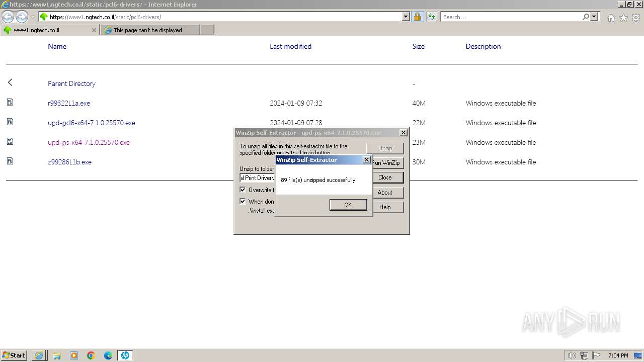Switch to HP installer taskbar item
The height and width of the screenshot is (362, 644).
[125, 355]
